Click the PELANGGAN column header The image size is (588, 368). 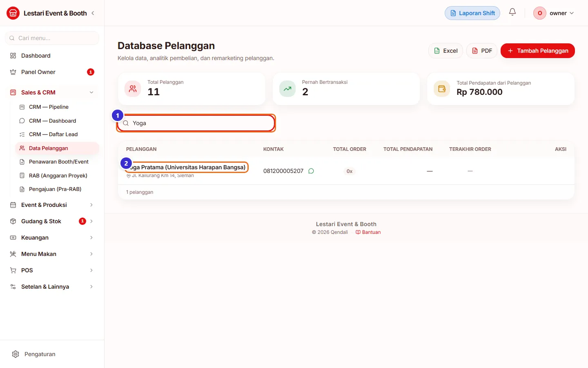(141, 149)
